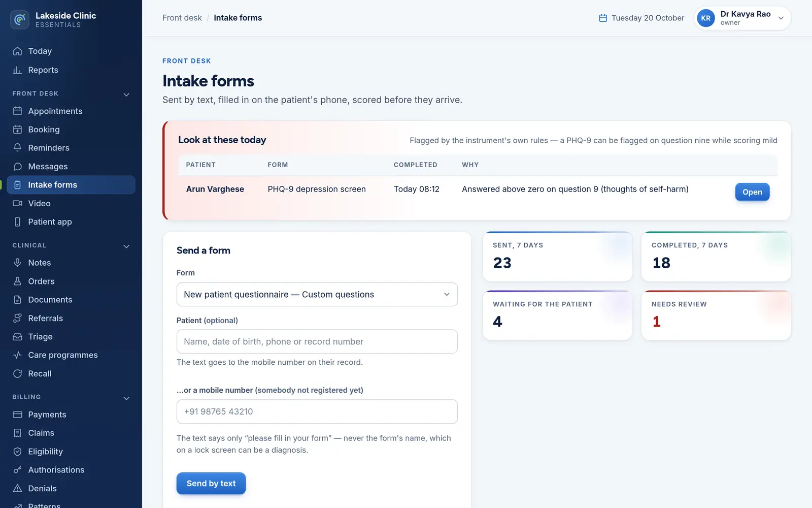Click the Sent, 7 days card
The width and height of the screenshot is (812, 508).
click(557, 257)
